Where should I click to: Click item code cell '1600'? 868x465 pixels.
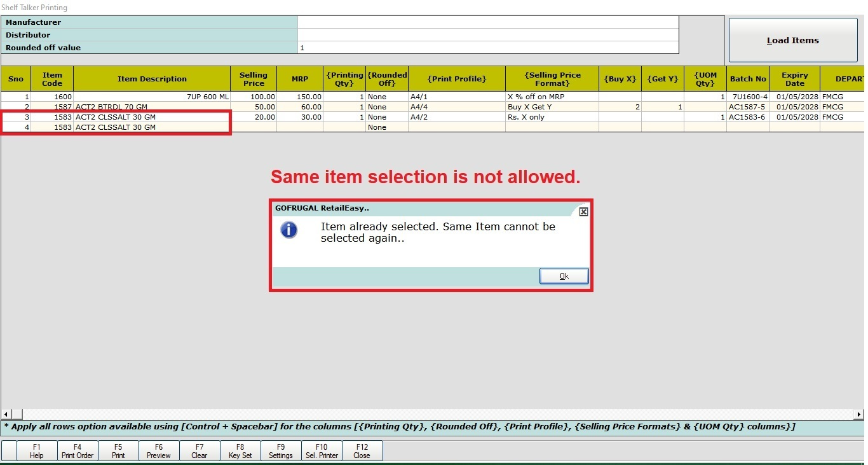52,97
